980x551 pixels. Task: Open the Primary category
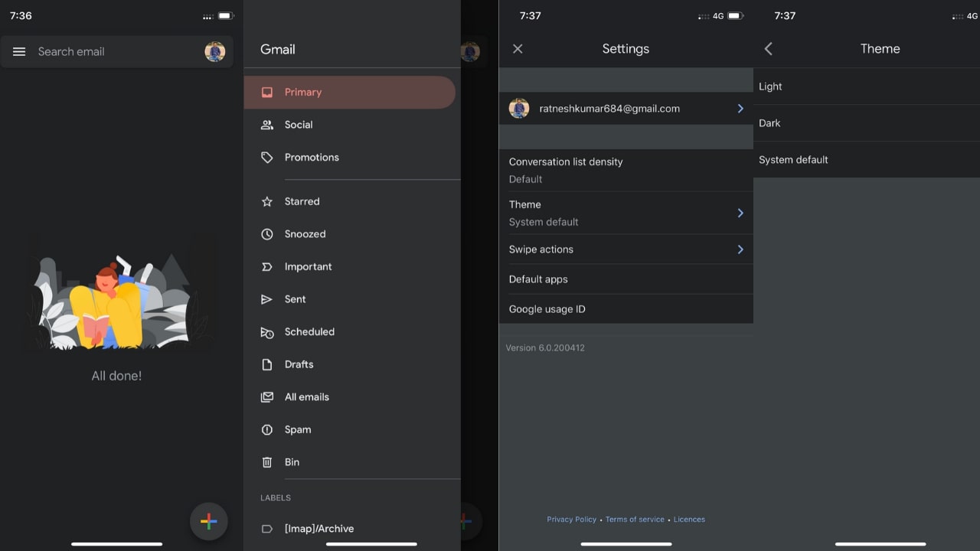coord(350,92)
